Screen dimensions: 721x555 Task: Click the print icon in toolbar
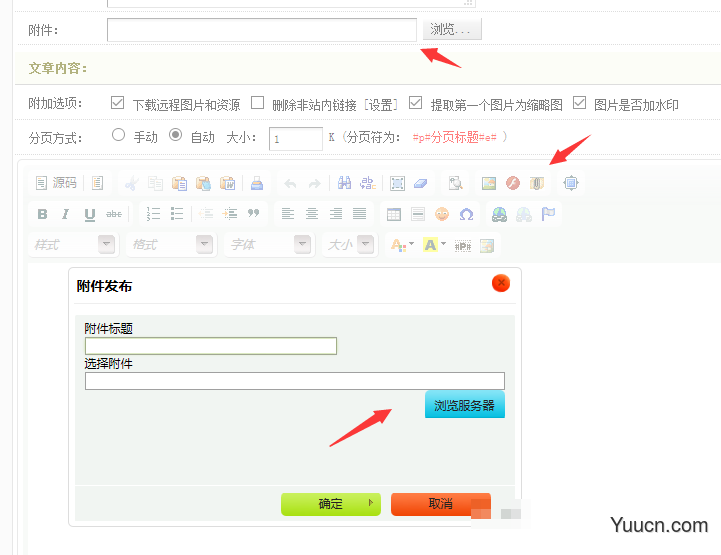[x=257, y=183]
